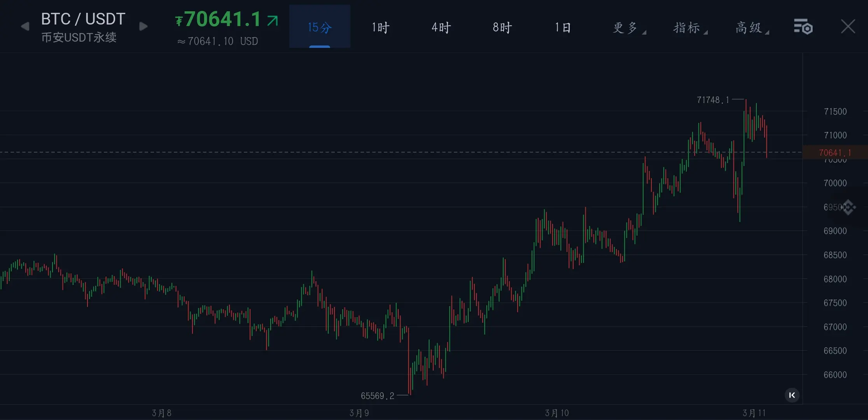Switch chart to the 1日 timeframe
Viewport: 868px width, 420px height.
pos(563,27)
